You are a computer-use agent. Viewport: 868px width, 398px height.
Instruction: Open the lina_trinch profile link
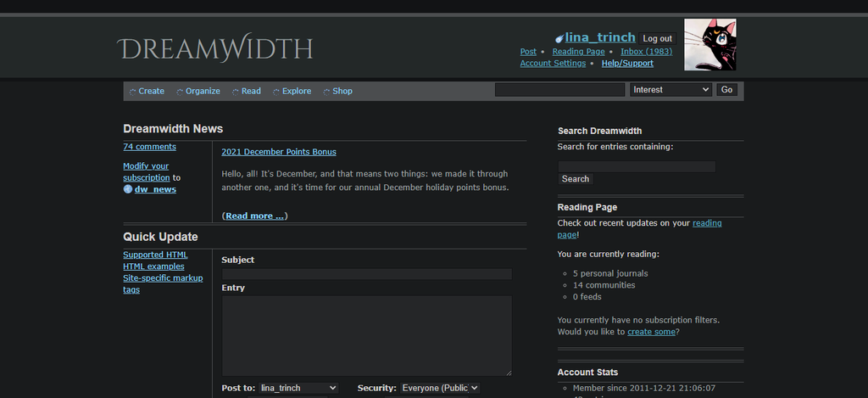tap(600, 37)
